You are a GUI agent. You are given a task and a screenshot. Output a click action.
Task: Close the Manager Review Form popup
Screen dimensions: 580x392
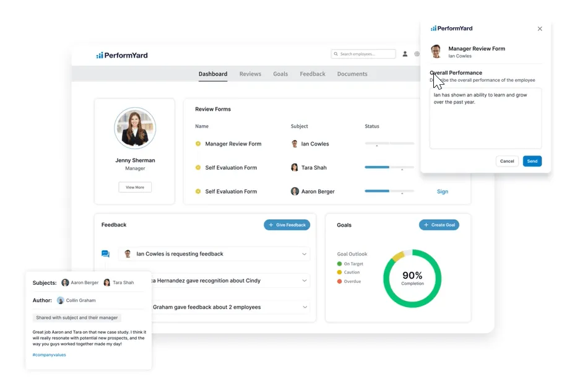pos(540,29)
